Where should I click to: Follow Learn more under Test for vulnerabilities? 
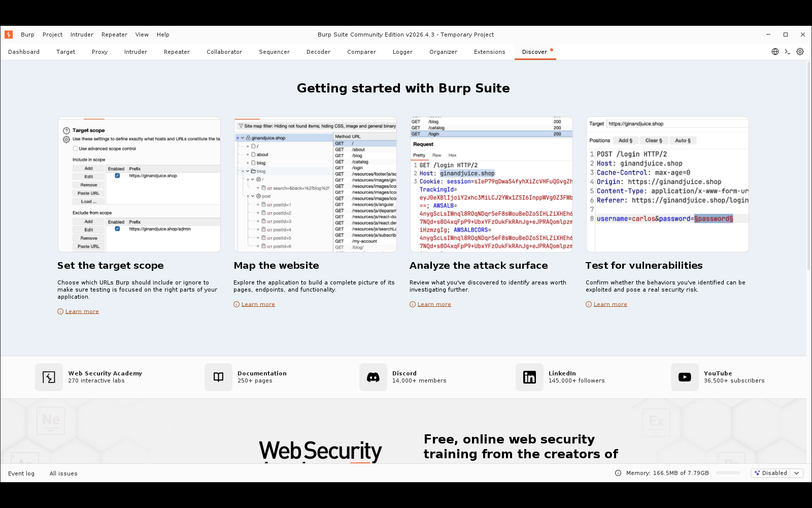click(611, 304)
